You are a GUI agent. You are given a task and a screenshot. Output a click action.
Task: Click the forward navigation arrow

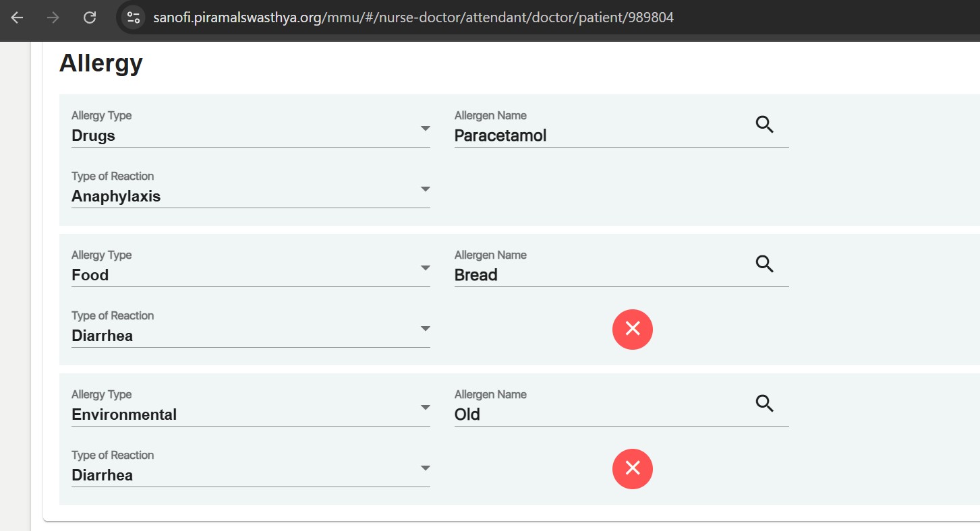click(x=53, y=18)
